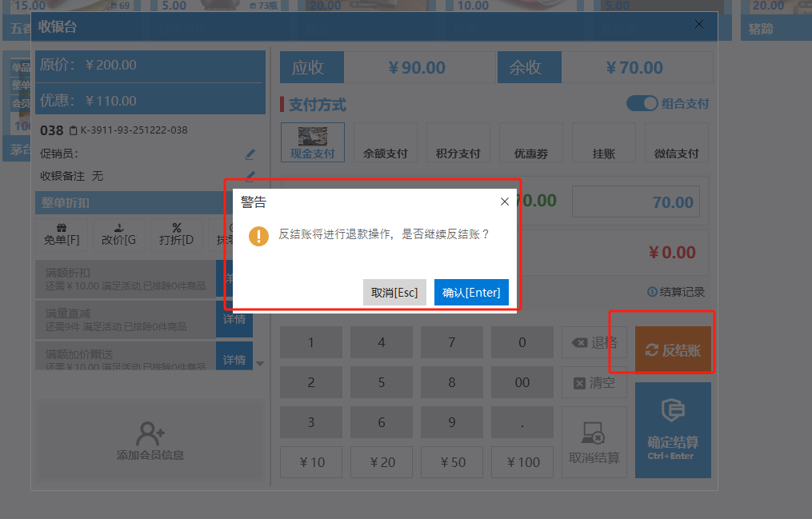Click the 打折[D] percent discount icon
This screenshot has width=812, height=519.
tap(177, 229)
